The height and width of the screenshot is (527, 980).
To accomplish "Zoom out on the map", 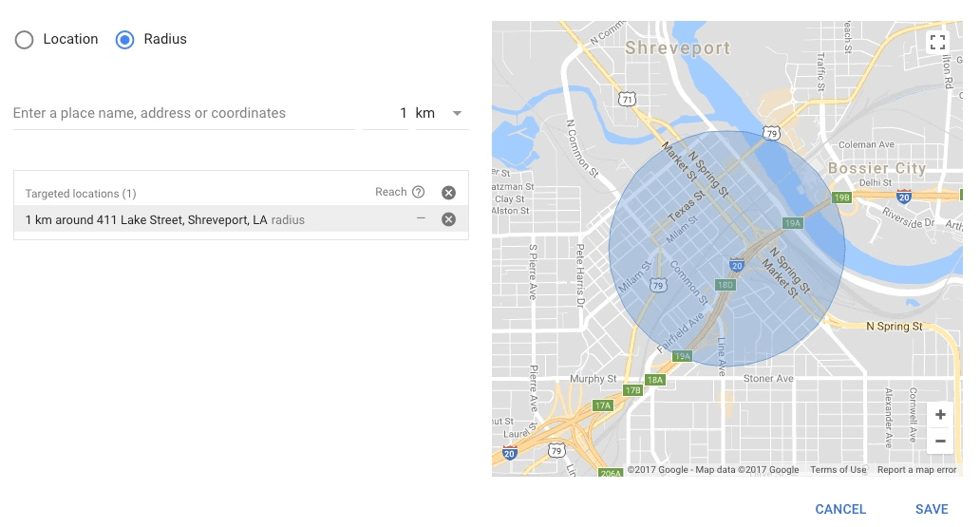I will [940, 441].
